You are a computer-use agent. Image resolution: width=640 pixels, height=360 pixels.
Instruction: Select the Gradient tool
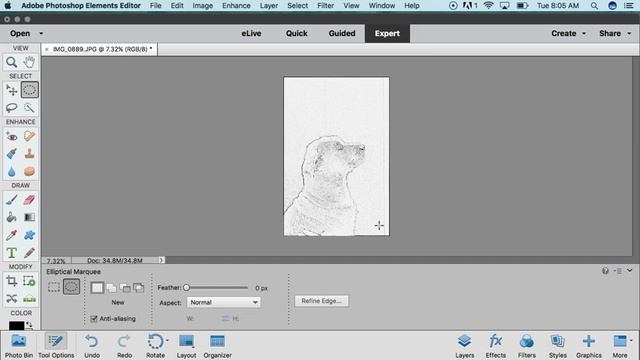tap(29, 217)
